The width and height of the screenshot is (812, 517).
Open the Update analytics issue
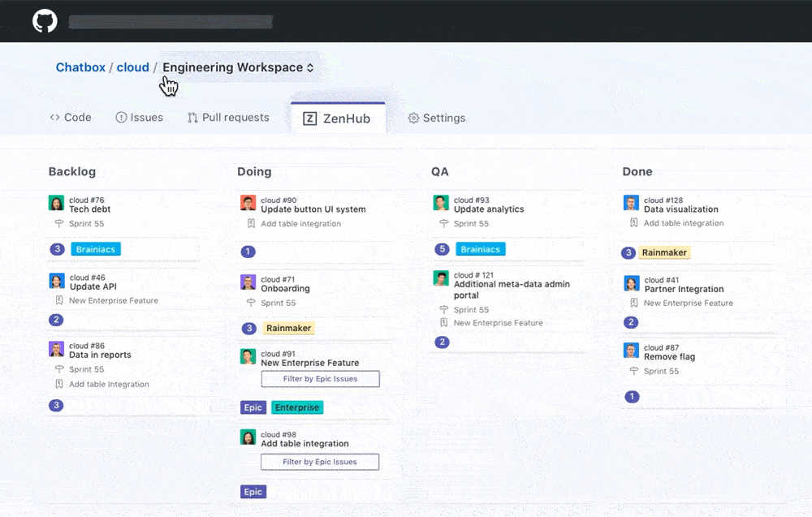pos(489,209)
